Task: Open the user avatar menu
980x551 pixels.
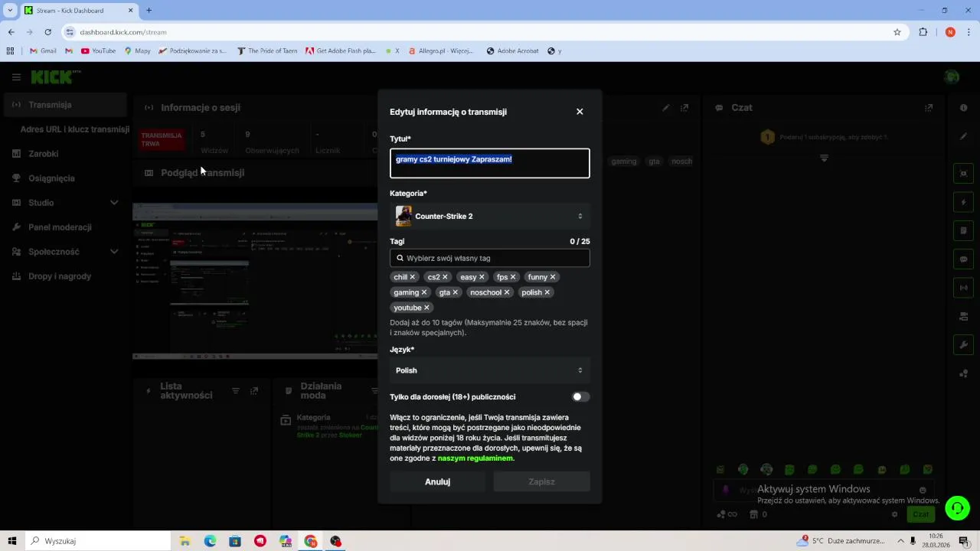Action: (x=952, y=77)
